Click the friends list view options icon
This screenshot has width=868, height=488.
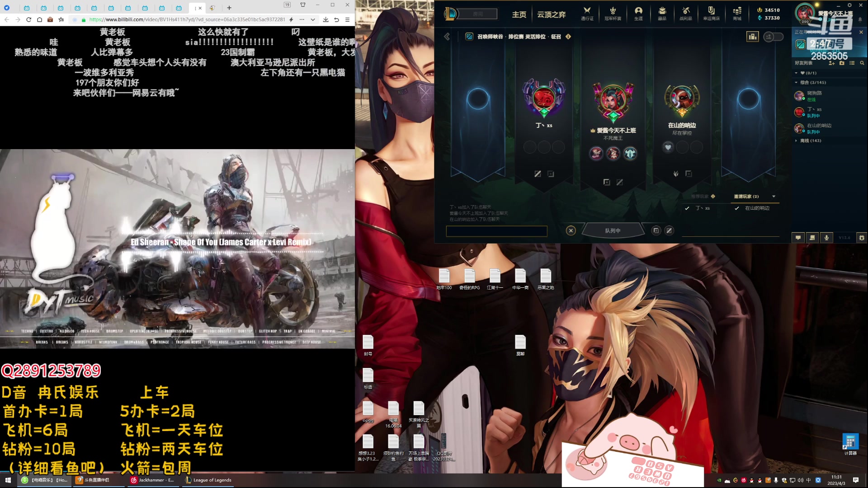tap(852, 63)
